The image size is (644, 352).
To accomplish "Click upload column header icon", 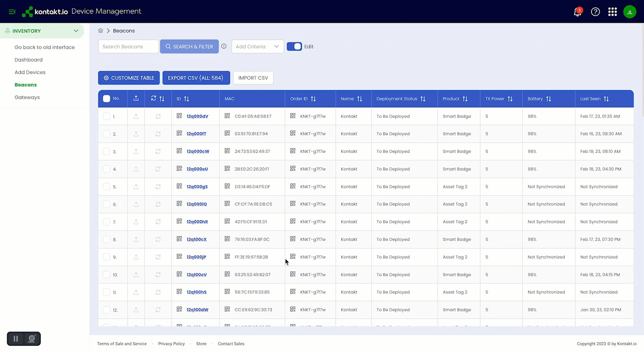I will click(x=136, y=98).
